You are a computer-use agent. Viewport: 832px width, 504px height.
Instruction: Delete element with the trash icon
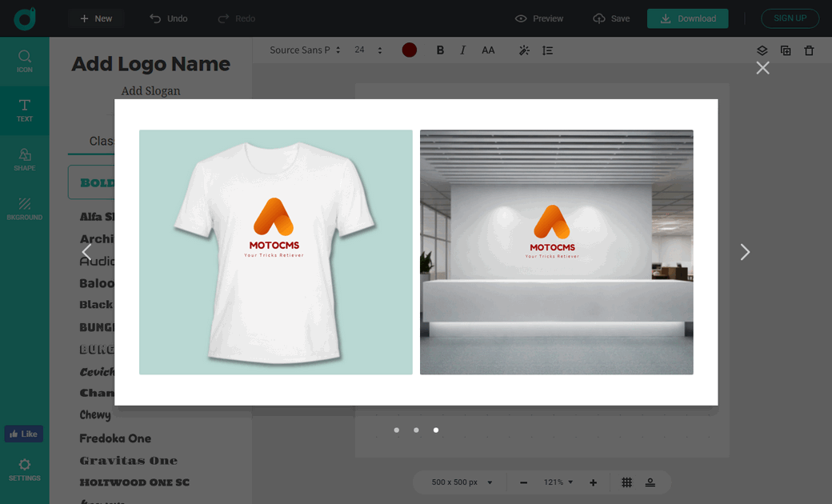coord(809,50)
